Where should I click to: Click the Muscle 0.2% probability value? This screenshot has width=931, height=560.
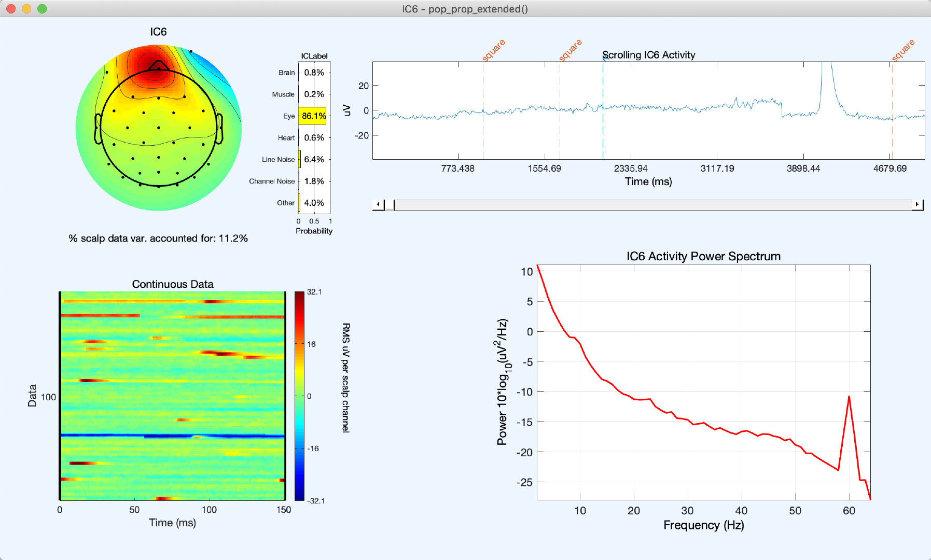314,94
